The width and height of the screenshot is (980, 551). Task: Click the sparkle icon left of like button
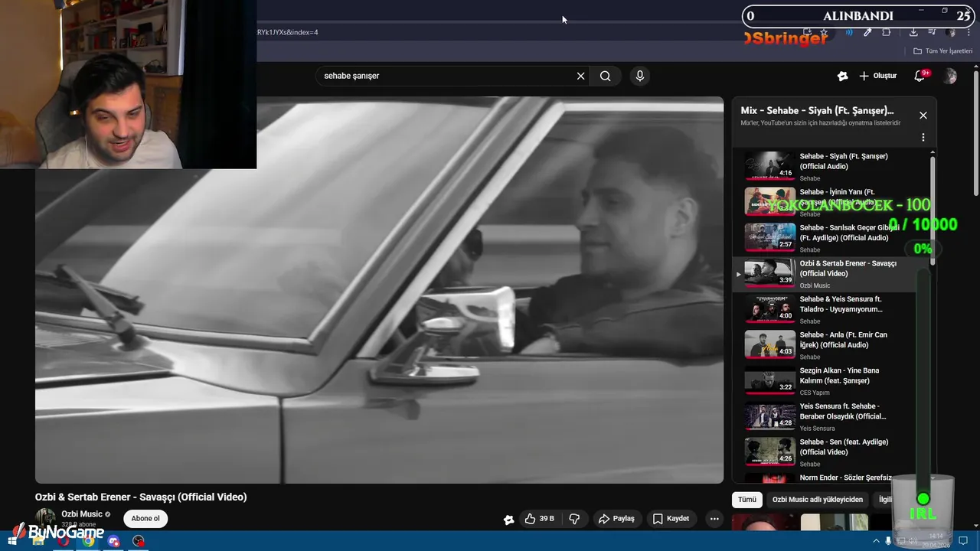coord(508,520)
